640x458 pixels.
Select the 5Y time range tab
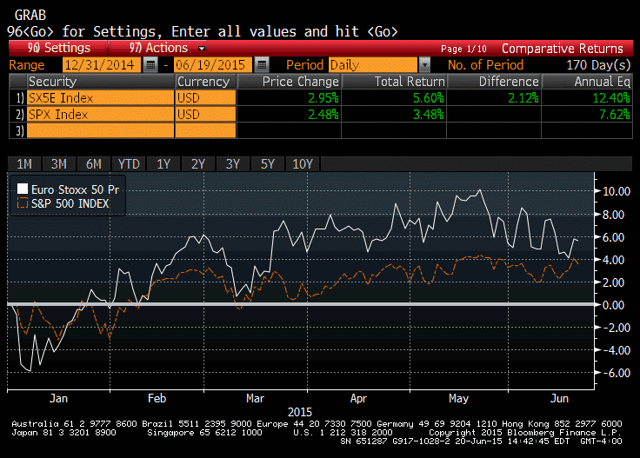click(x=268, y=164)
